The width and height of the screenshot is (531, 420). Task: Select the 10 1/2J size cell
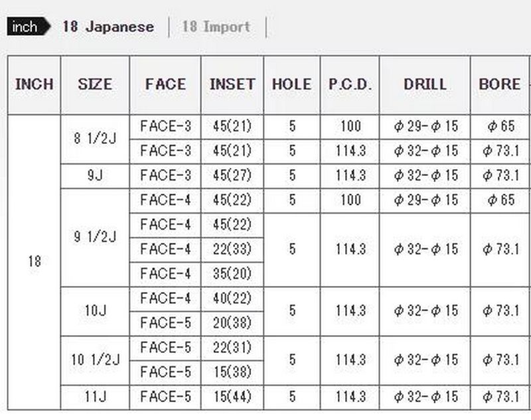tap(95, 360)
